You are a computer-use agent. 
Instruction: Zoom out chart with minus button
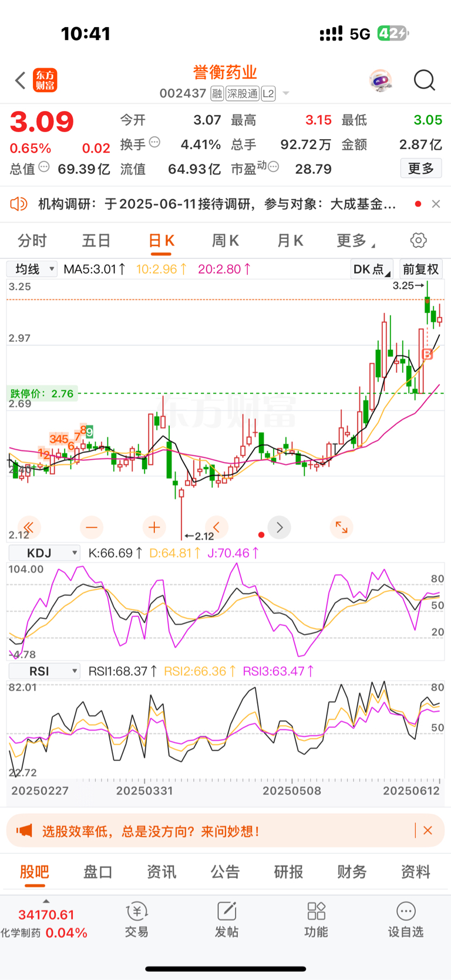pos(92,527)
